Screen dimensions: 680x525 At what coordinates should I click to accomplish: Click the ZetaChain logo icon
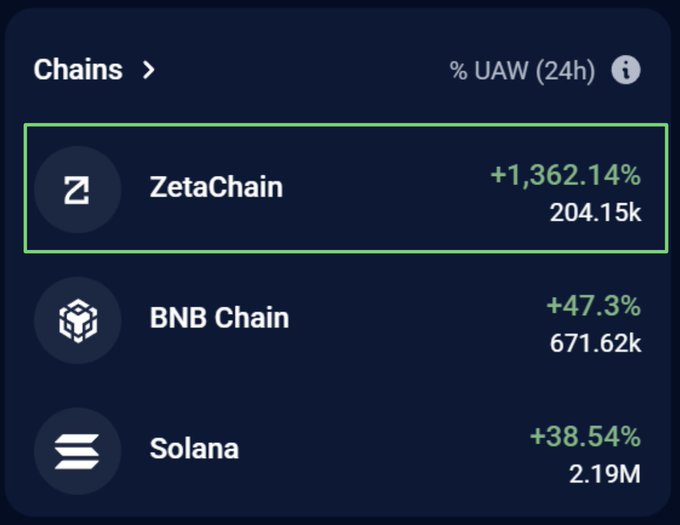77,189
